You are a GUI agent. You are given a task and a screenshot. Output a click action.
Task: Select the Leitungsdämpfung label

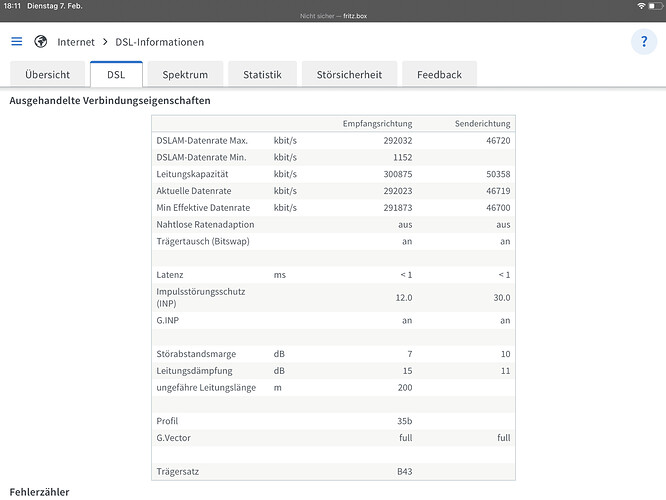(x=194, y=371)
